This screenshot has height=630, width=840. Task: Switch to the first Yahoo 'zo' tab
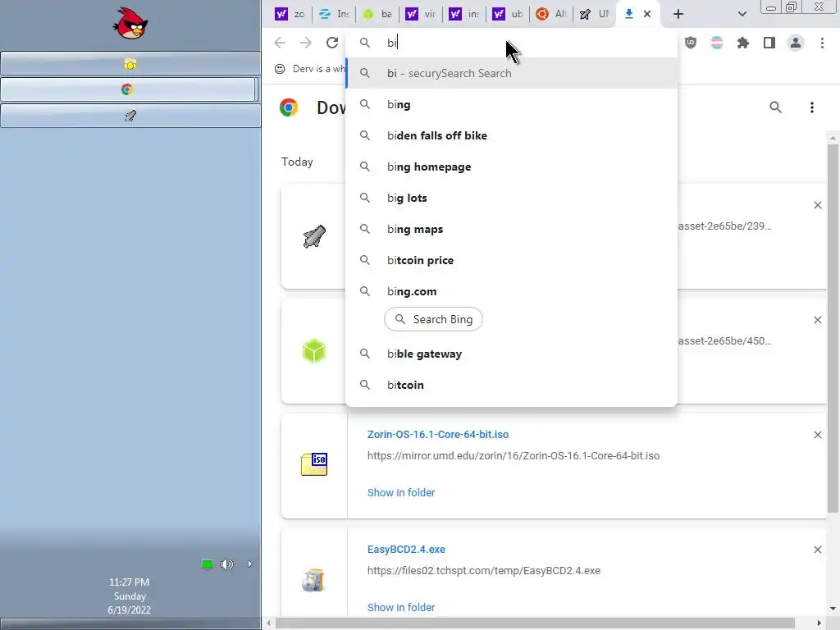pos(290,14)
